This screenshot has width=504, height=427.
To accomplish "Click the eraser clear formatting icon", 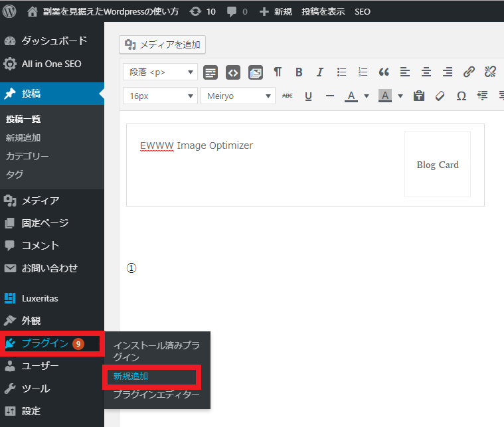I will point(440,96).
